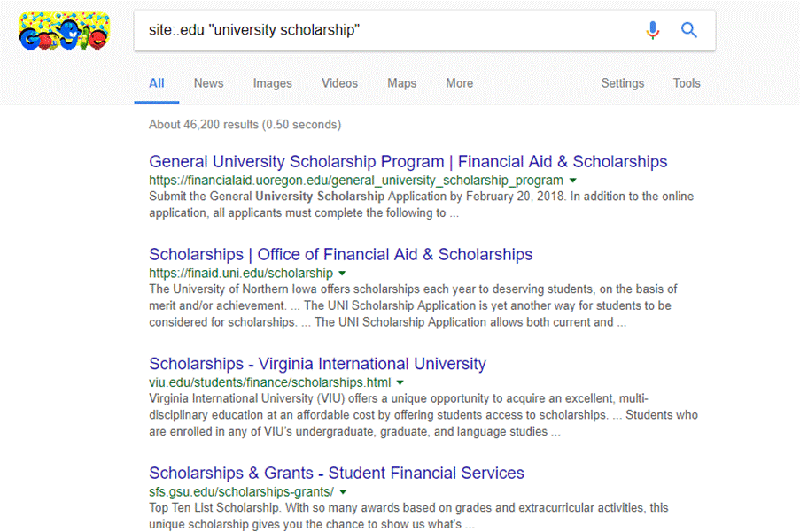Open the Scholarships & Grants result link
Viewport: 800px width, 532px height.
[x=336, y=473]
